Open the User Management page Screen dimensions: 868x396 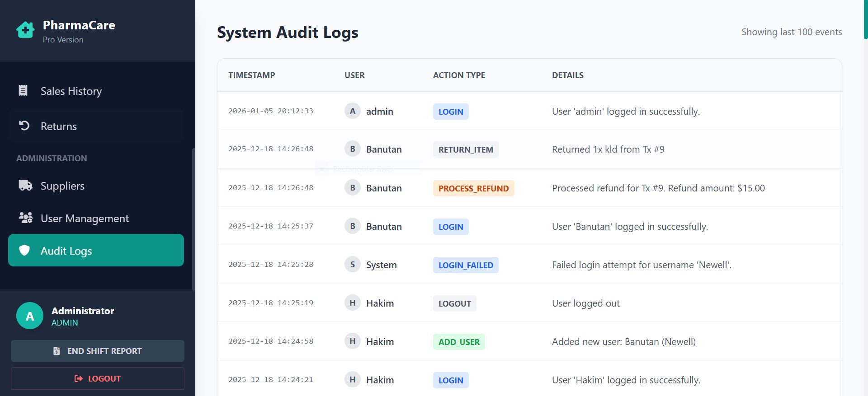coord(96,218)
